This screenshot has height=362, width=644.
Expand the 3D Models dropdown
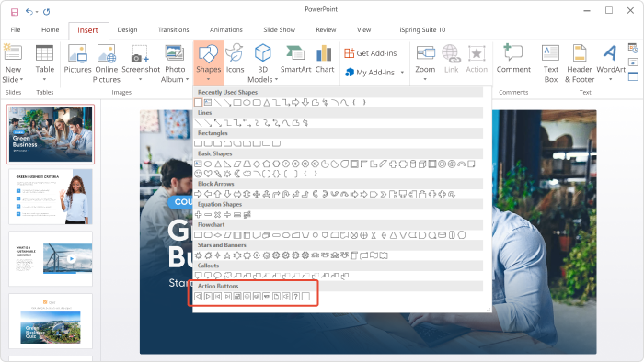point(276,80)
